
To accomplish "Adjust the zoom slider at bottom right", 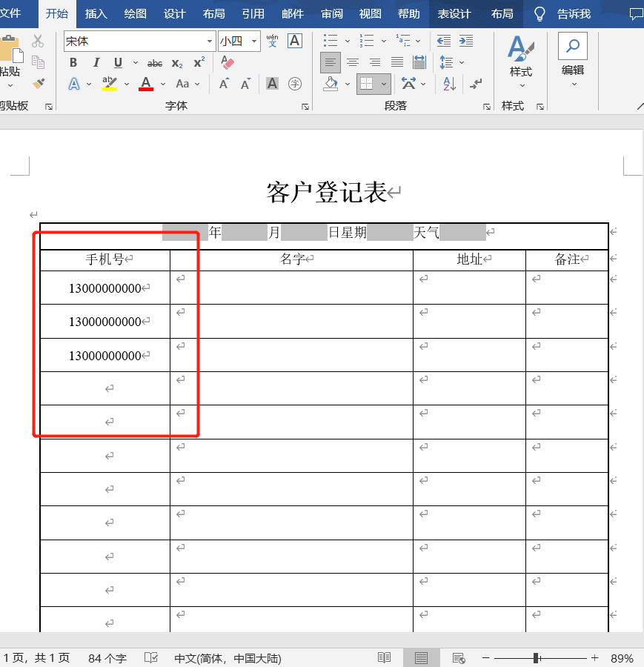I will click(x=537, y=657).
